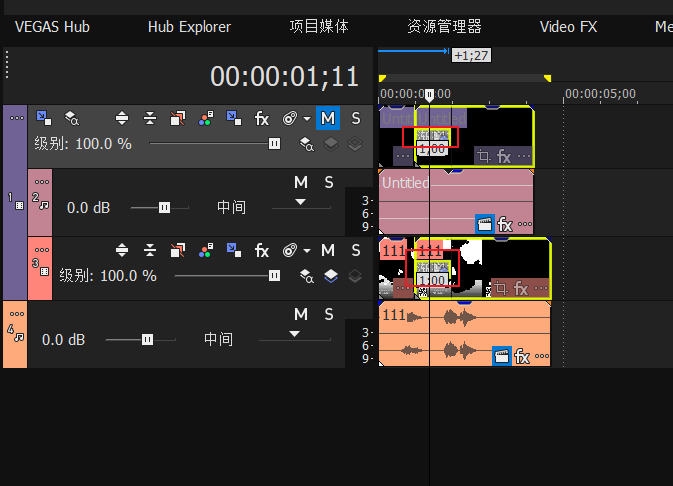The width and height of the screenshot is (673, 486).
Task: Expand track 1 automation dropdown arrow
Action: coord(306,118)
